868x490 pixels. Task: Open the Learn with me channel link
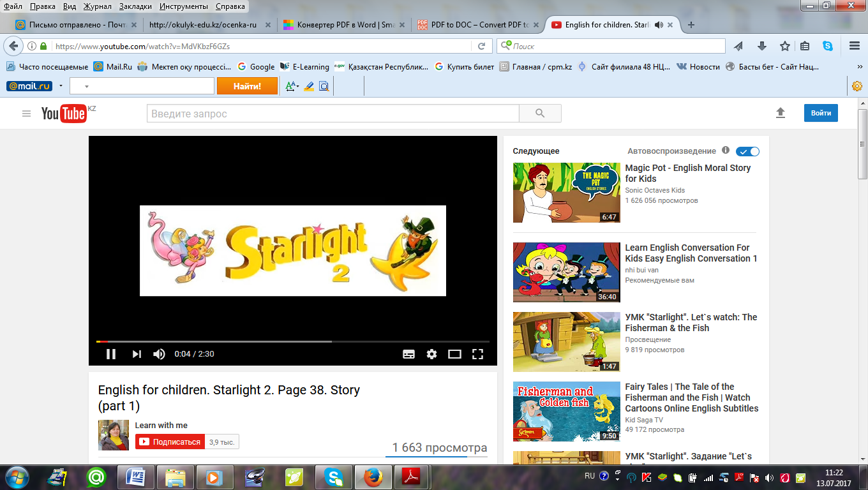161,425
